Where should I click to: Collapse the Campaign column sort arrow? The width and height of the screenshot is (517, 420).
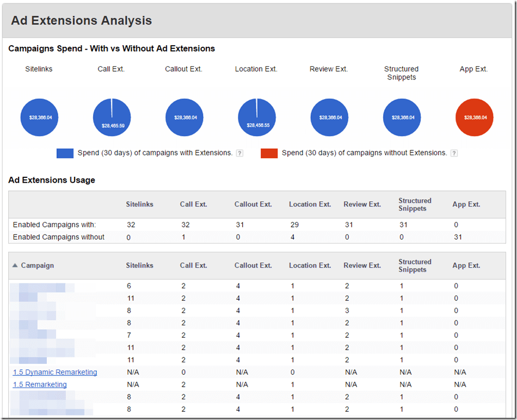pyautogui.click(x=15, y=265)
